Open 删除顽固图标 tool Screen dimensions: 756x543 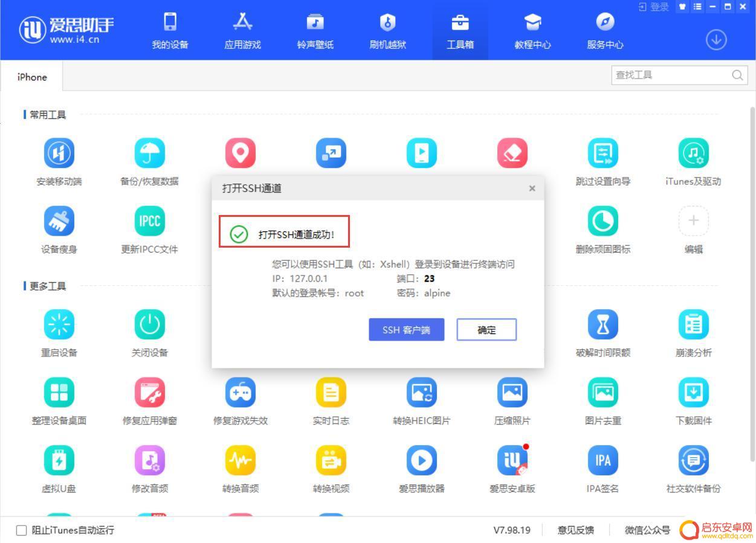(x=603, y=221)
